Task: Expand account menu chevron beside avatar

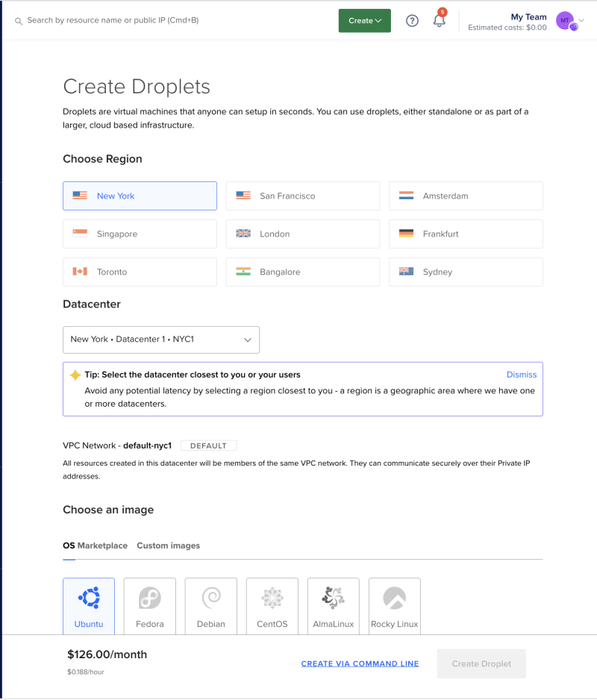Action: 581,20
